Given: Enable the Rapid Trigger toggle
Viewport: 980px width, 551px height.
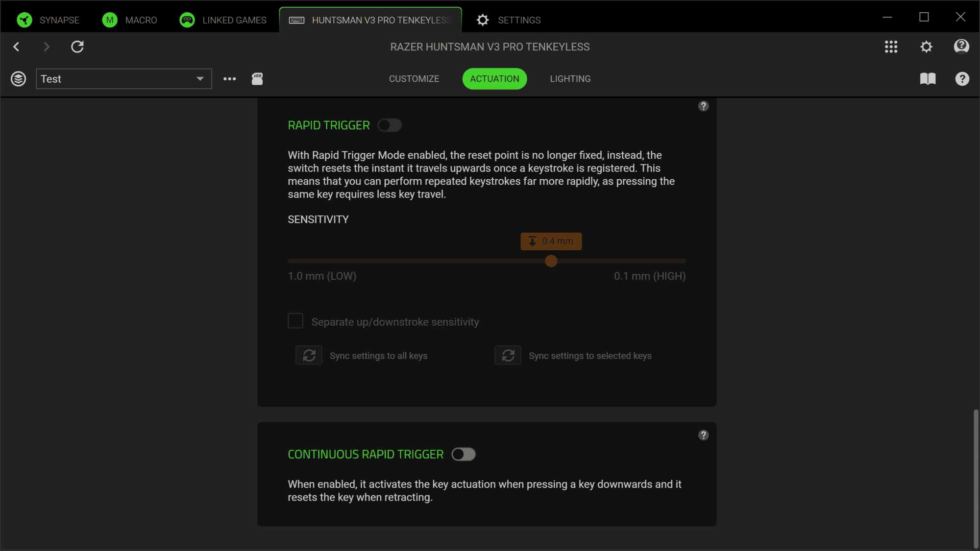Looking at the screenshot, I should pos(390,125).
